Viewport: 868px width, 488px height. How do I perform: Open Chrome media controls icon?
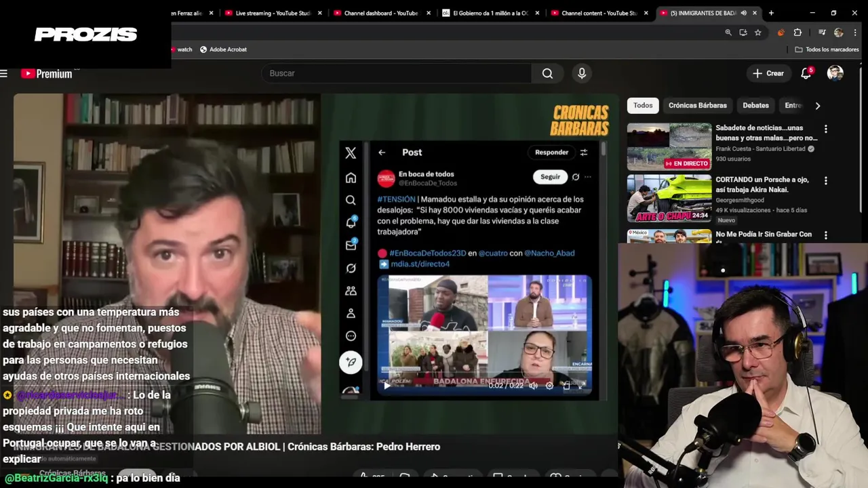[x=822, y=33]
